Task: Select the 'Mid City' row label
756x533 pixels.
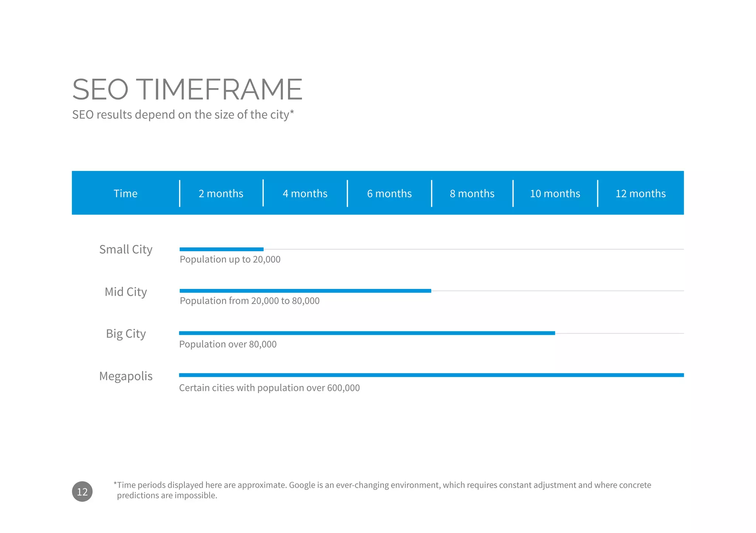Action: pyautogui.click(x=126, y=292)
